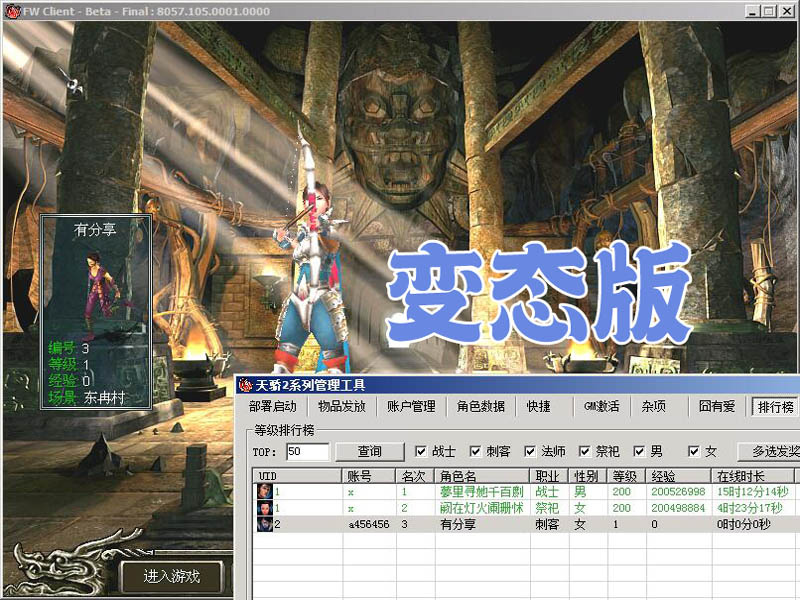
Task: Click experience value 200498884
Action: click(x=678, y=508)
